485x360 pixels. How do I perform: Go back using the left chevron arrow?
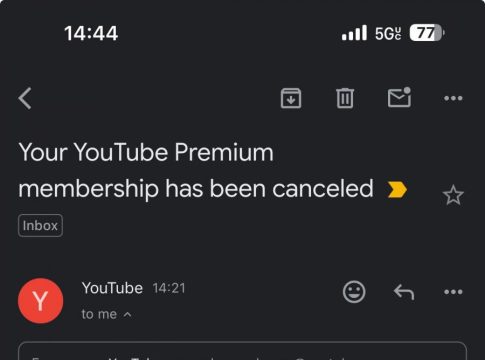(25, 98)
